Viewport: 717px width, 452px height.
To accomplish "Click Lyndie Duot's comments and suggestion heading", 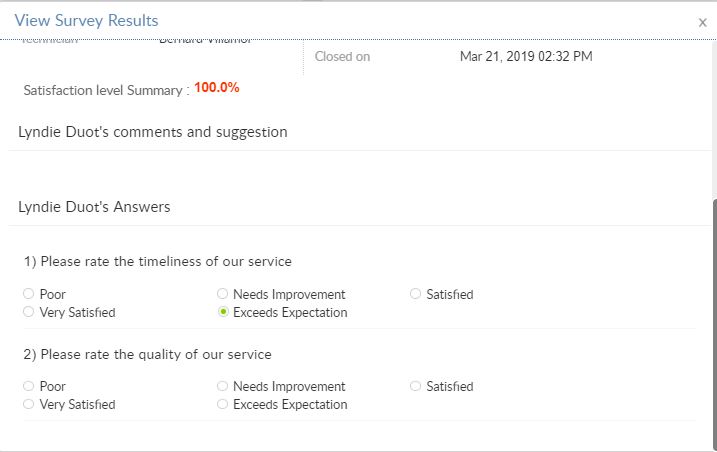I will [153, 132].
